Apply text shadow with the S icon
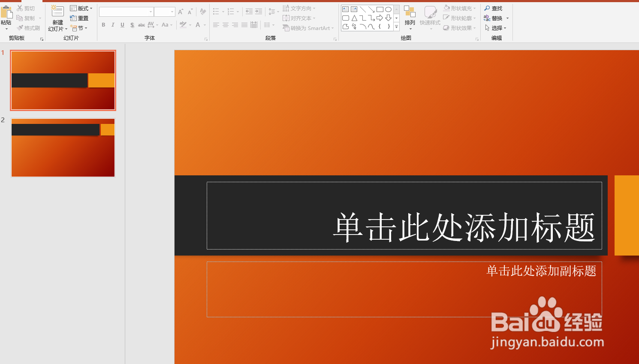The width and height of the screenshot is (639, 364). (132, 25)
